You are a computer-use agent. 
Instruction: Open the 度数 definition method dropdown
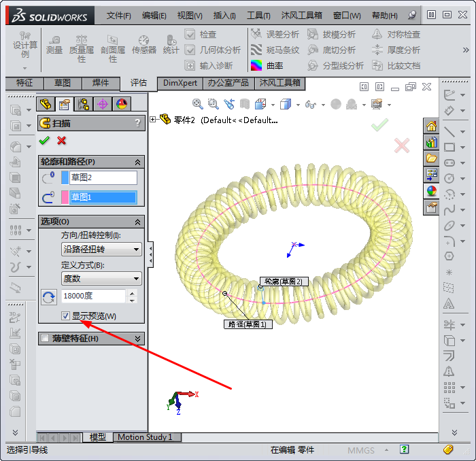(101, 278)
